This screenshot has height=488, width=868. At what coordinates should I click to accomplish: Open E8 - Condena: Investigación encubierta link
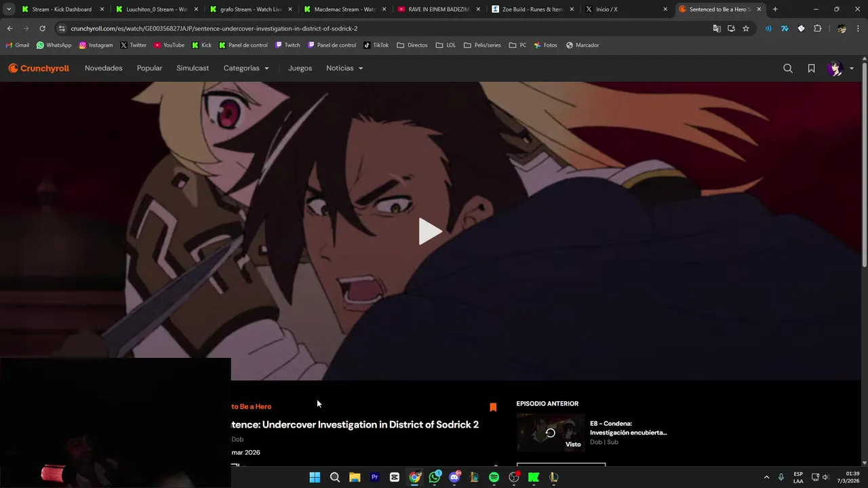(628, 428)
